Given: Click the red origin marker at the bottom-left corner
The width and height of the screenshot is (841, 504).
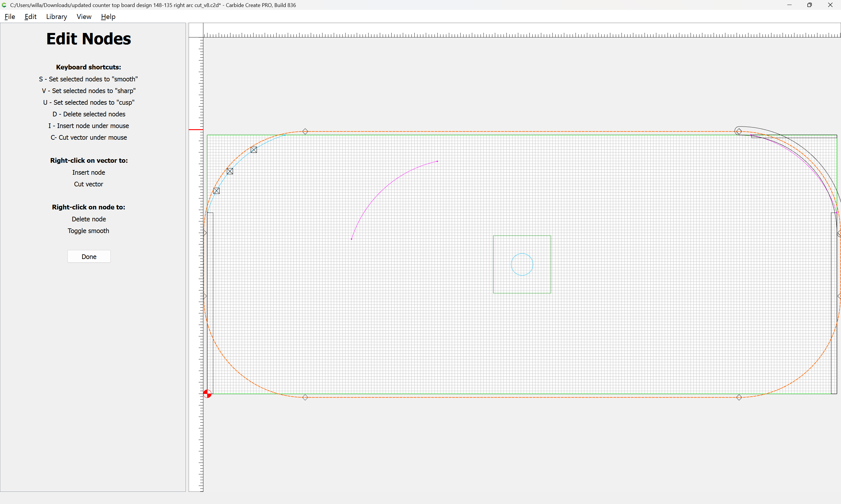Looking at the screenshot, I should (207, 394).
